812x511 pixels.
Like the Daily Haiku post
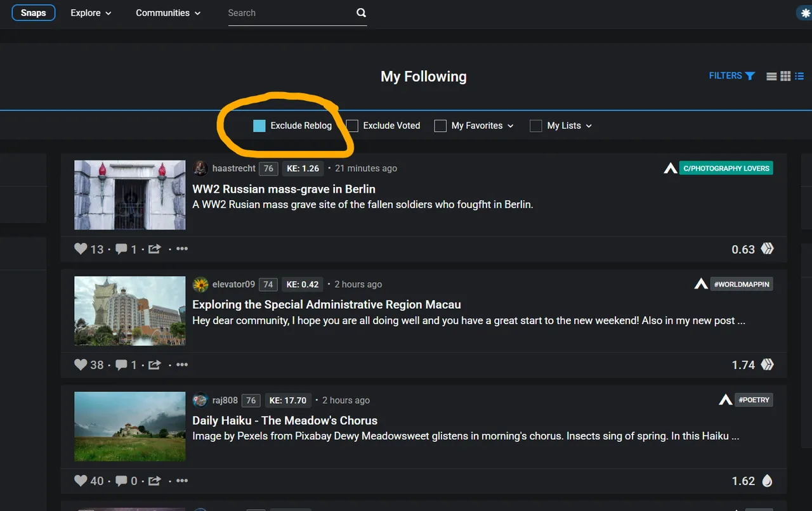coord(81,481)
